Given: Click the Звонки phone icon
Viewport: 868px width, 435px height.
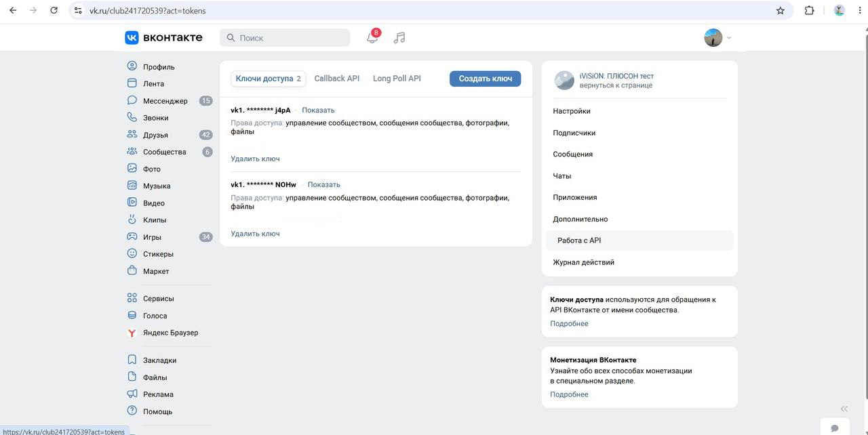Looking at the screenshot, I should [x=132, y=117].
